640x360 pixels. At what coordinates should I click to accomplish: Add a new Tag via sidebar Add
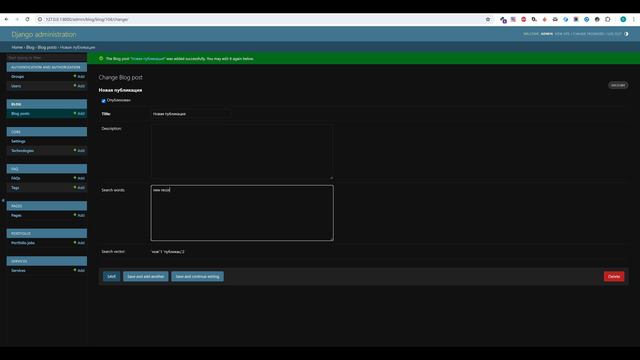(80, 188)
